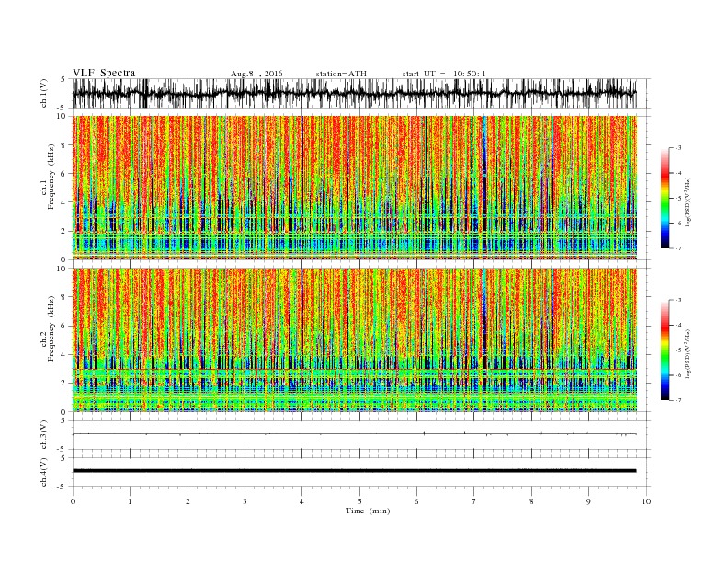Click the ch.2 spectrogram color scale bar
This screenshot has height=563, width=728.
[x=665, y=350]
